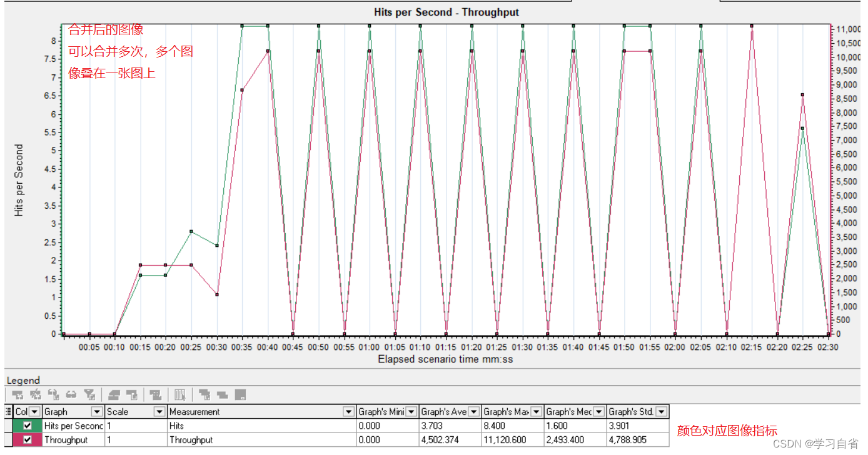This screenshot has width=868, height=455.
Task: Click the configure columns icon in Legend toolbar
Action: tap(180, 394)
